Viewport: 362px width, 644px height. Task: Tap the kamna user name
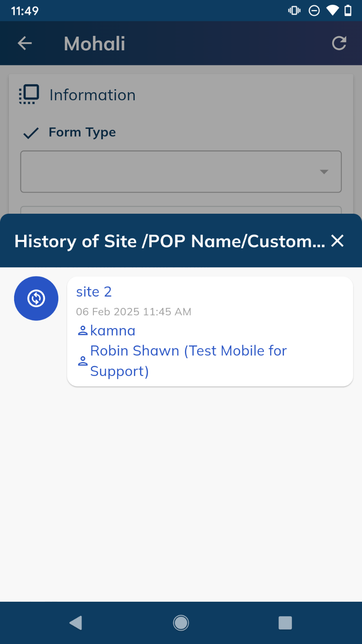pos(113,331)
